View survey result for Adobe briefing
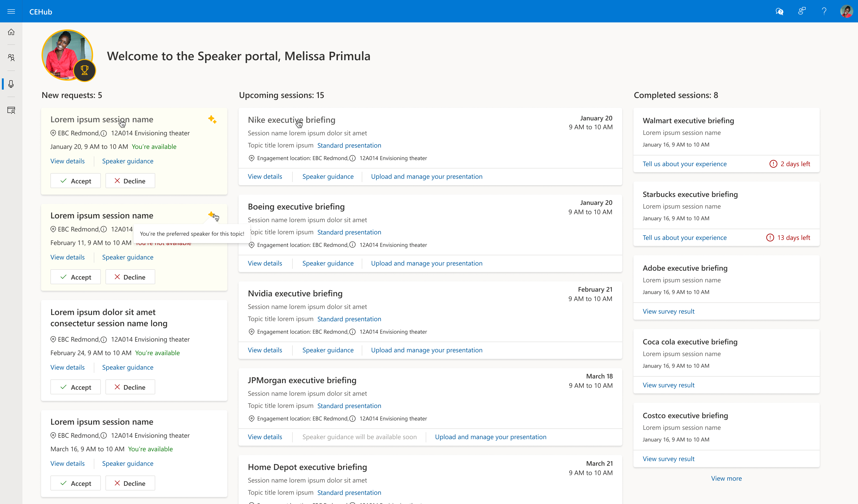Viewport: 858px width, 504px height. tap(668, 311)
